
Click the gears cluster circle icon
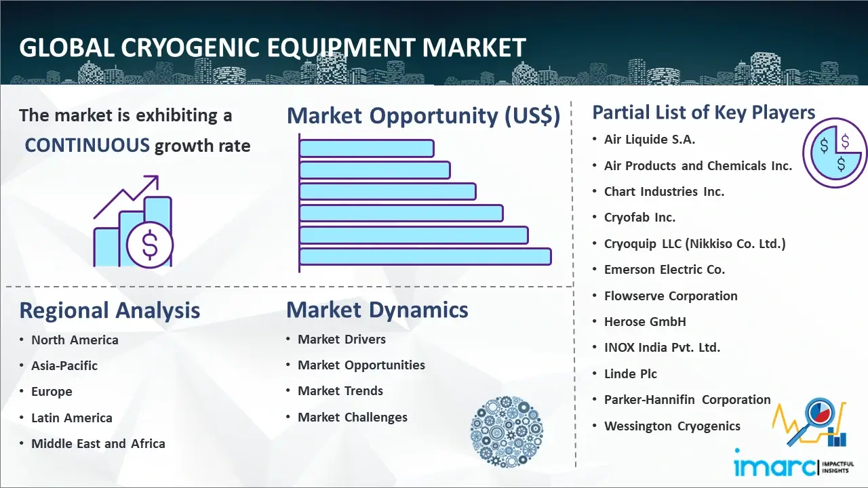coord(506,432)
